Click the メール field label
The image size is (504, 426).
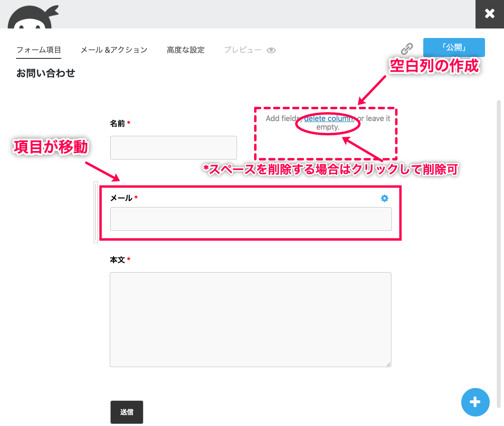pos(121,198)
